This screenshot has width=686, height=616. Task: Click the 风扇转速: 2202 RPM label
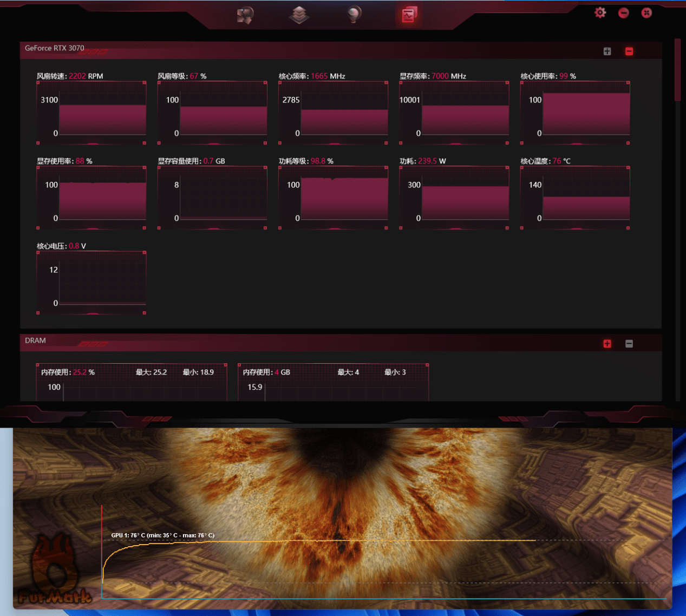click(x=70, y=76)
